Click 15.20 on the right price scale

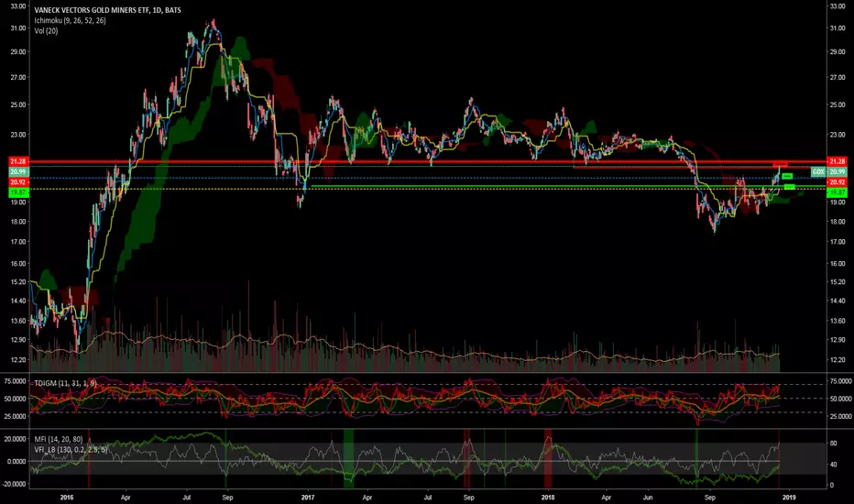click(x=838, y=282)
